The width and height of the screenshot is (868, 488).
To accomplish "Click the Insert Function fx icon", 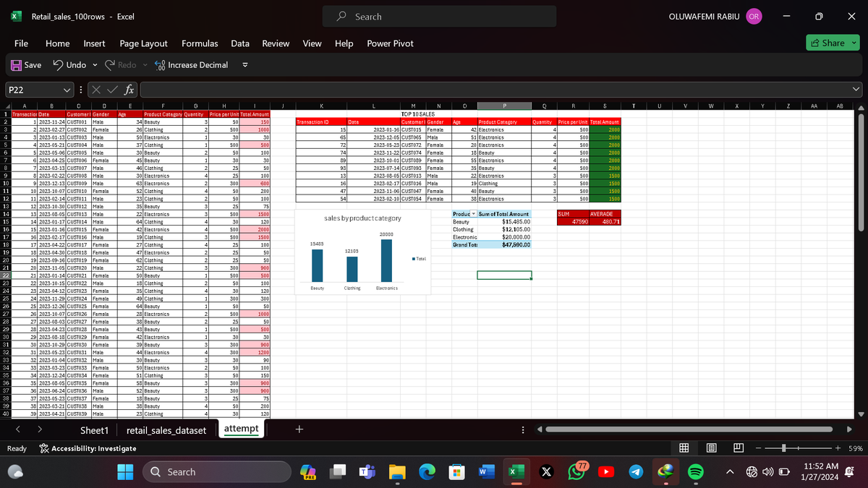I will [x=127, y=90].
